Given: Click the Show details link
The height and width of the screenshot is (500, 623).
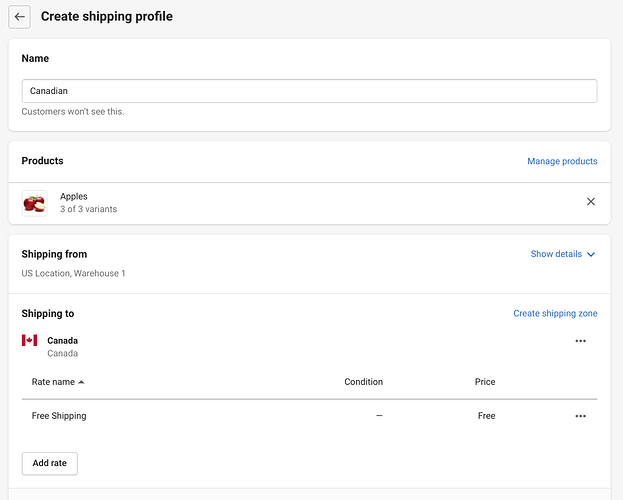Looking at the screenshot, I should tap(556, 254).
